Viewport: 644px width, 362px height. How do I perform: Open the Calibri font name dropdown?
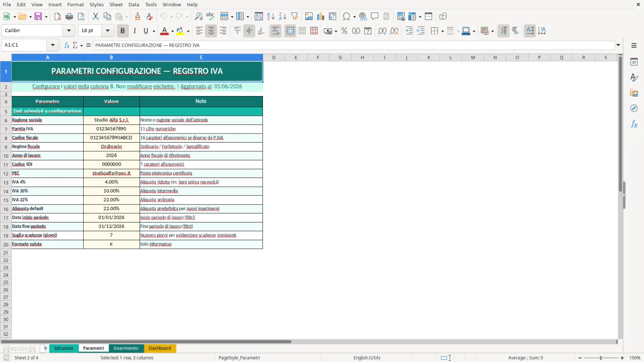pyautogui.click(x=69, y=31)
